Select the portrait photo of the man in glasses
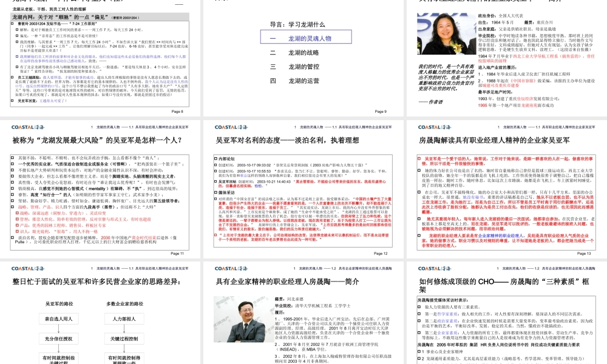The image size is (607, 364). (243, 319)
